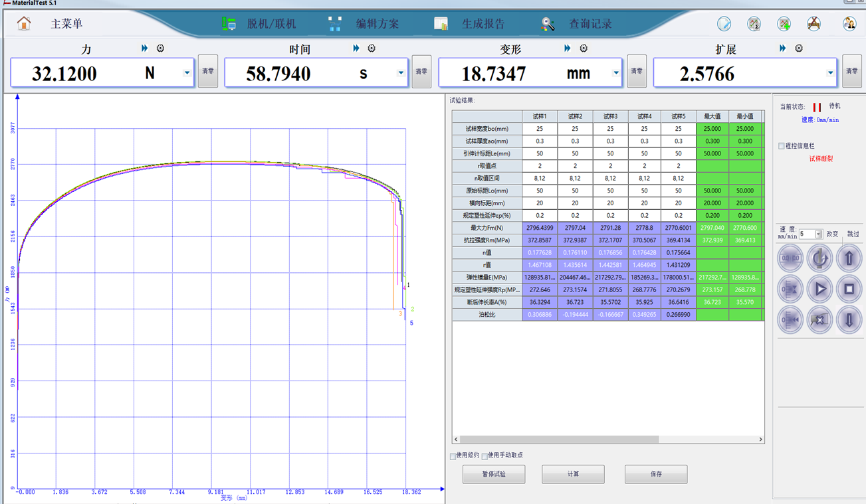
Task: Click the document edit pencil icon
Action: [x=724, y=24]
